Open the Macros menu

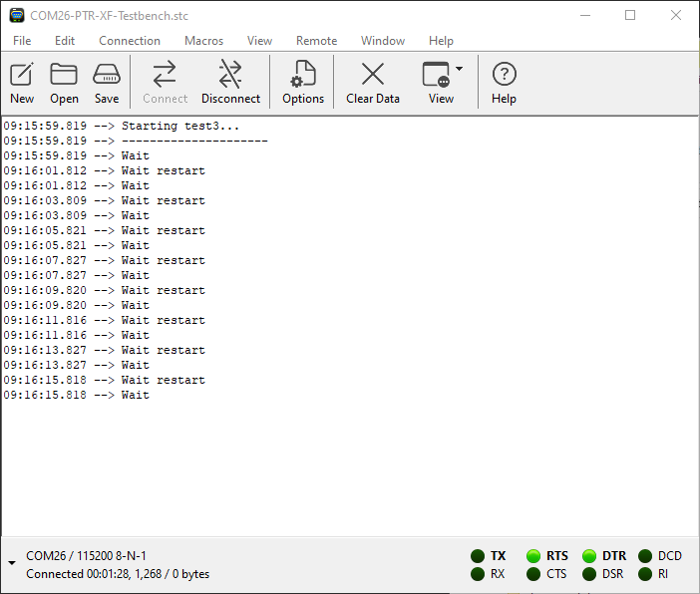pos(203,41)
